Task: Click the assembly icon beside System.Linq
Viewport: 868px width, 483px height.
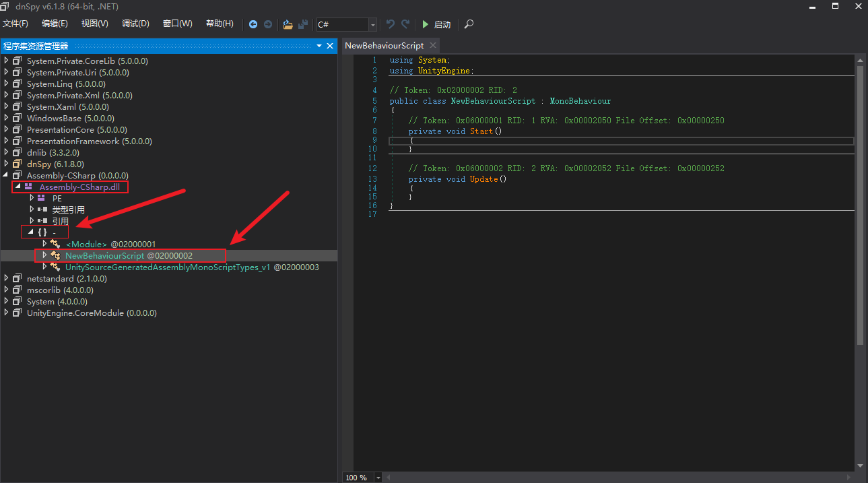Action: pyautogui.click(x=18, y=84)
